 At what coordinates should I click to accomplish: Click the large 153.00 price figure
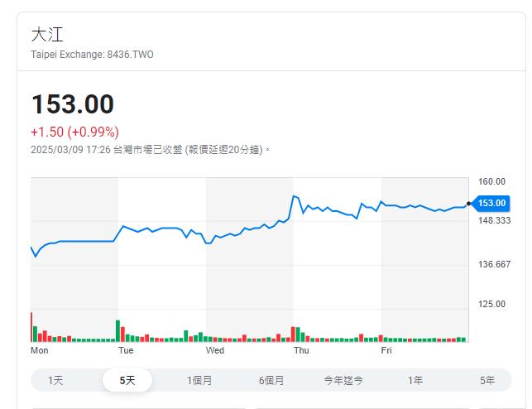coord(73,104)
